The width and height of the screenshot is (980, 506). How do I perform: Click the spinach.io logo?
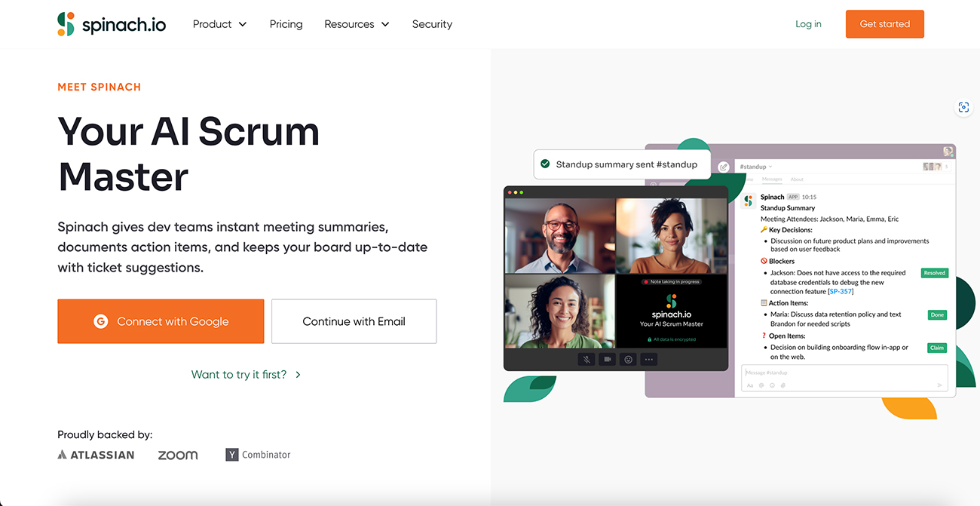(x=112, y=24)
